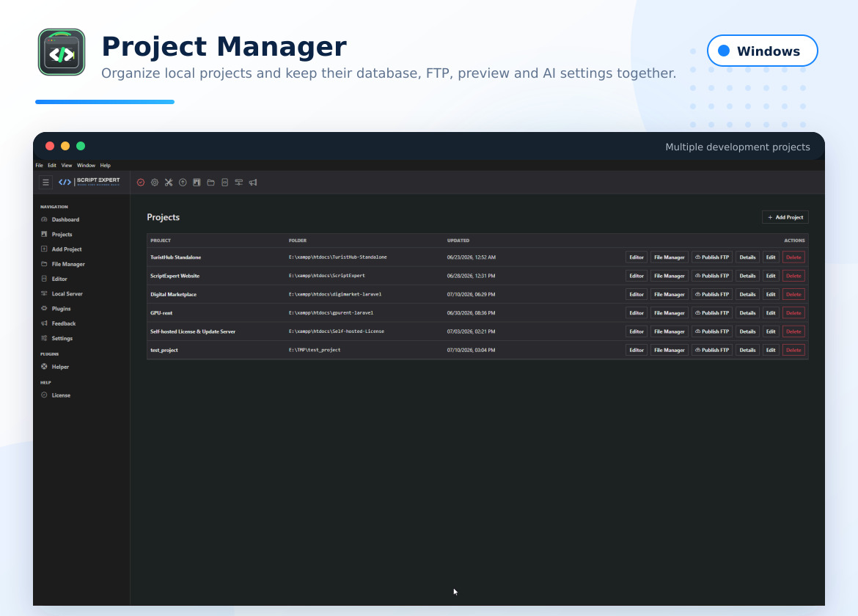Open Local Server from the sidebar
858x616 pixels.
(x=67, y=294)
